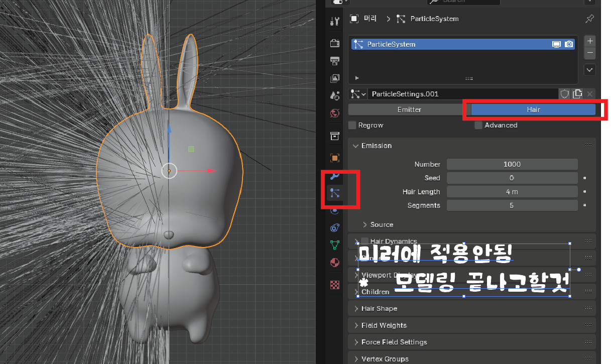Click the ParticleSystem breadcrumb text
This screenshot has height=364, width=611.
pos(434,19)
